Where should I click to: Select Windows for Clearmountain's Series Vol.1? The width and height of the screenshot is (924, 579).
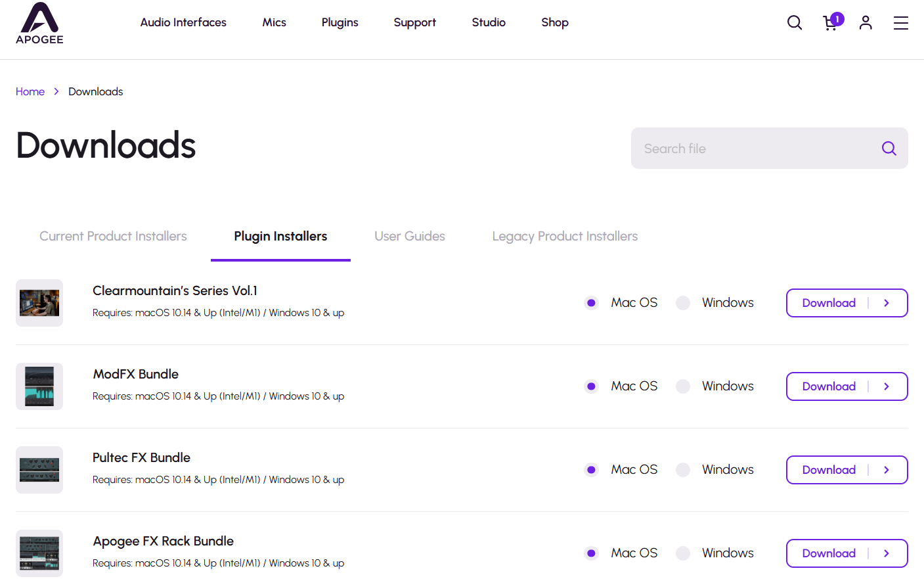tap(683, 303)
